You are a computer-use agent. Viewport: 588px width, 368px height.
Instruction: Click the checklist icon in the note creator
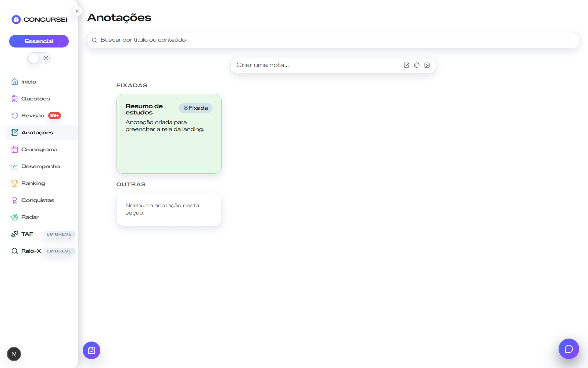click(406, 65)
